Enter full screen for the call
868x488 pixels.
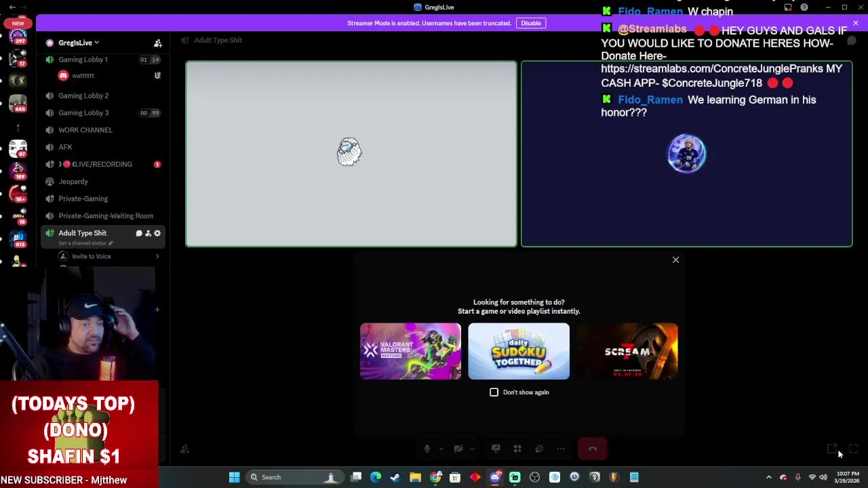click(854, 449)
